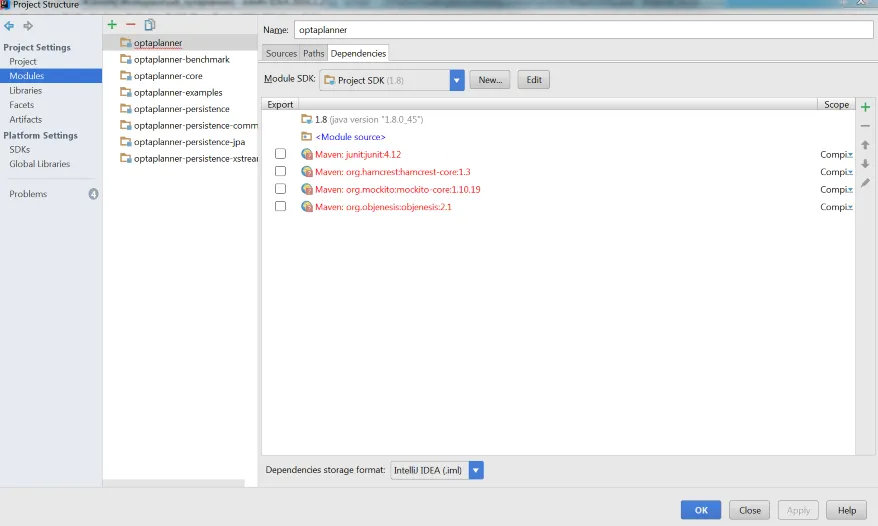Click the Export column header
The width and height of the screenshot is (878, 526).
(x=280, y=104)
